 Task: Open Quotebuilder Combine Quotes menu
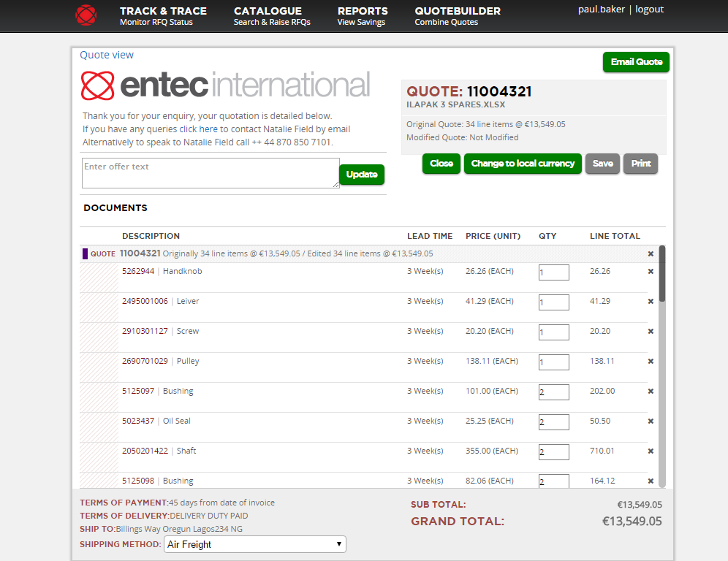coord(458,16)
